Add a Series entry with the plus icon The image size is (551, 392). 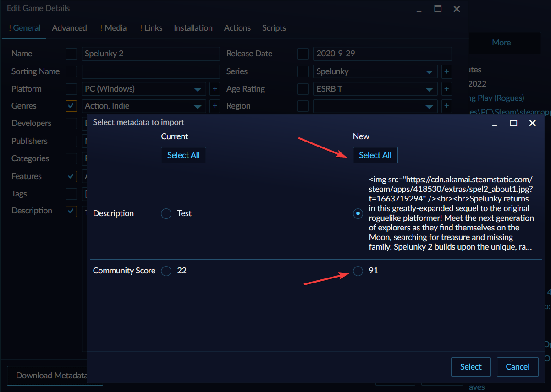click(446, 71)
